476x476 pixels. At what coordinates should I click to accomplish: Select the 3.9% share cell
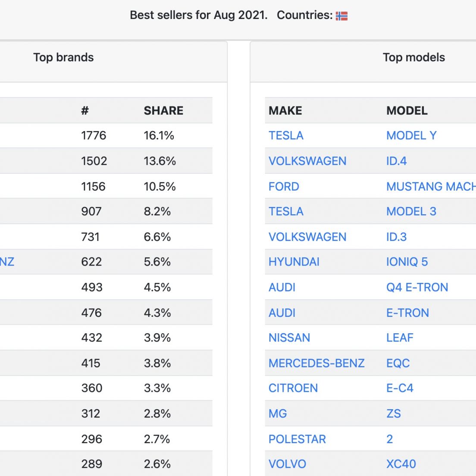[157, 338]
